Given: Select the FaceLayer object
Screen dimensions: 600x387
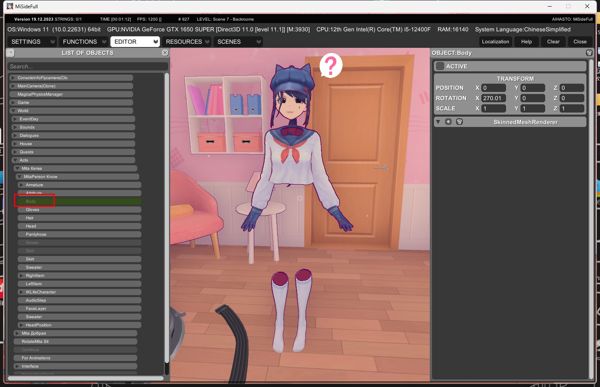Looking at the screenshot, I should coord(80,309).
